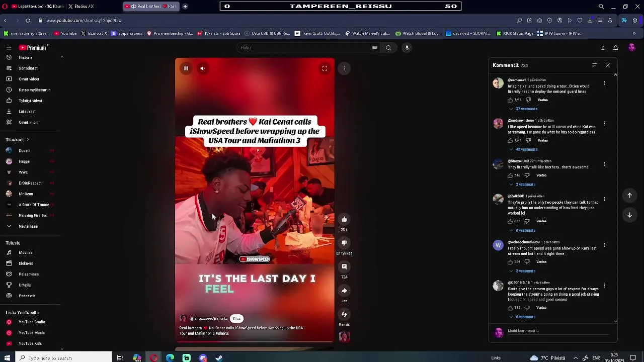Expand the 8 vastausta replies
This screenshot has height=362, width=644.
click(x=522, y=230)
